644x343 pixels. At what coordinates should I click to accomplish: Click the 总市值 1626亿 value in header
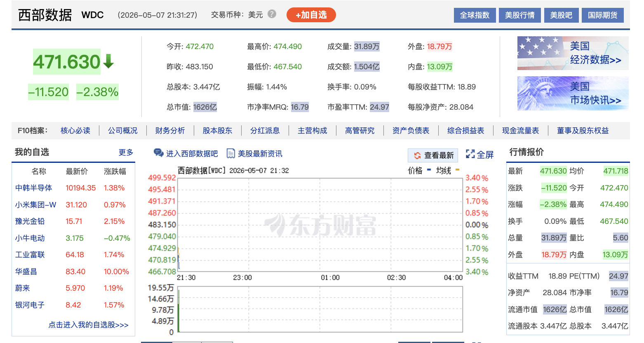coord(205,107)
